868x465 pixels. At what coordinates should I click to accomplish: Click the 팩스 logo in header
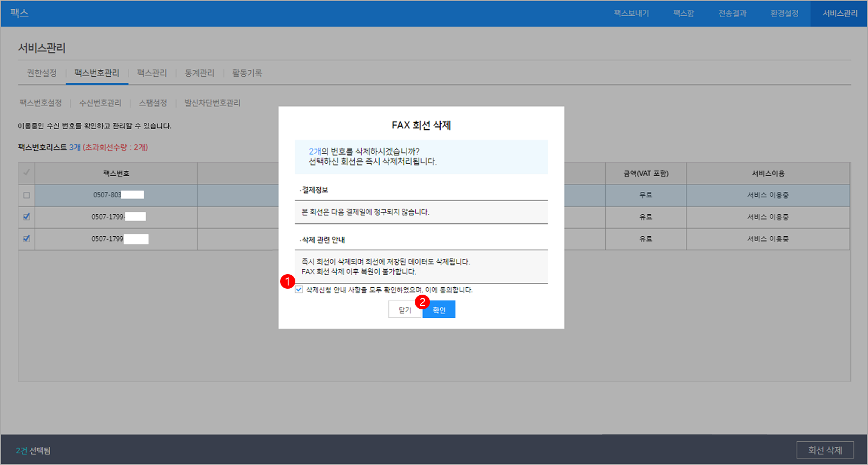[19, 13]
